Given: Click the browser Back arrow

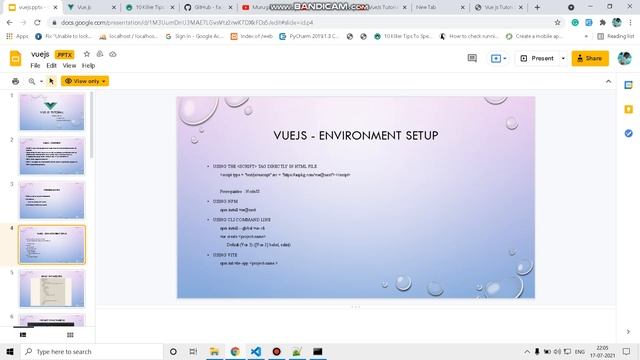Looking at the screenshot, I should 10,22.
